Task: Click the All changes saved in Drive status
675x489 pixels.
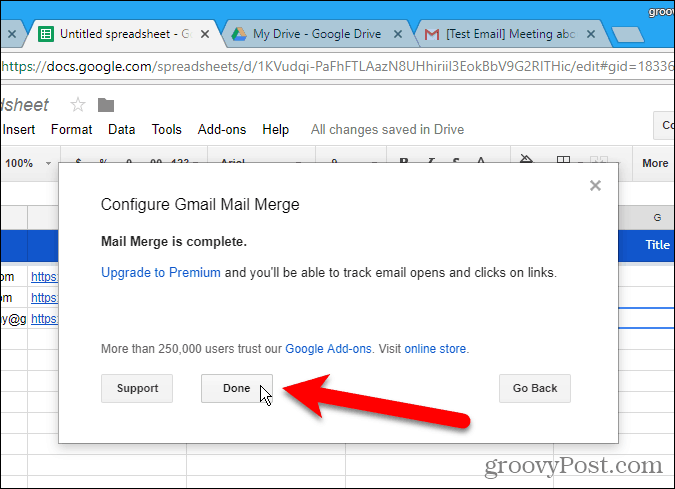Action: tap(387, 130)
